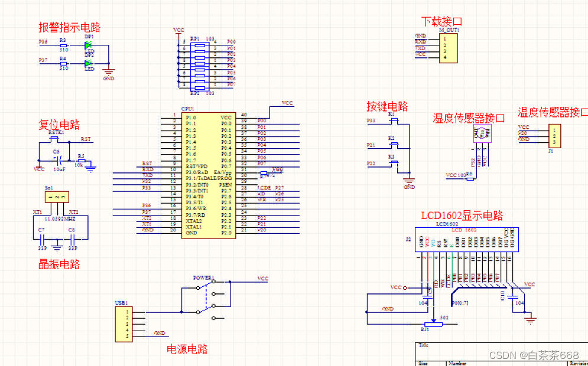Click the J1 temperature sensor connector
Viewport: 588px width, 366px height.
tap(554, 136)
